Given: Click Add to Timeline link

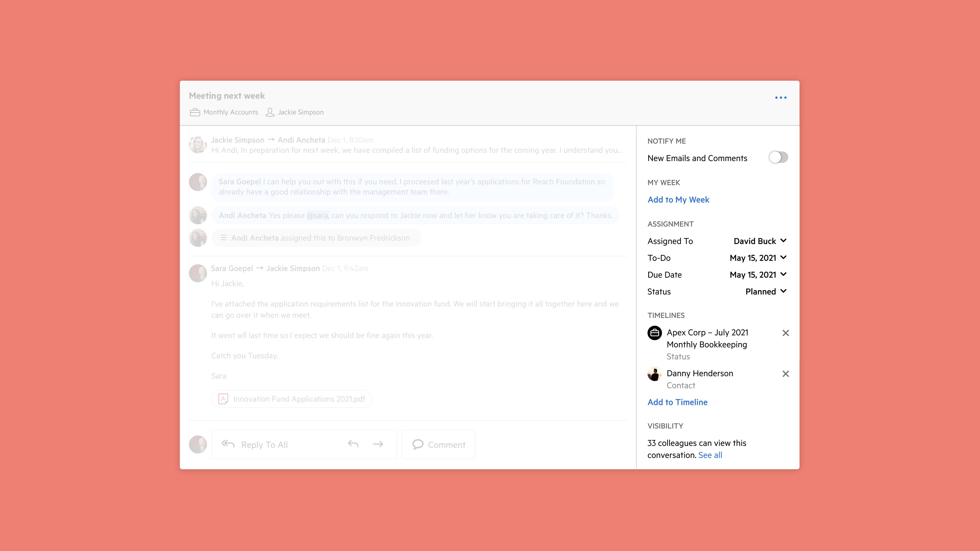Looking at the screenshot, I should (x=677, y=402).
